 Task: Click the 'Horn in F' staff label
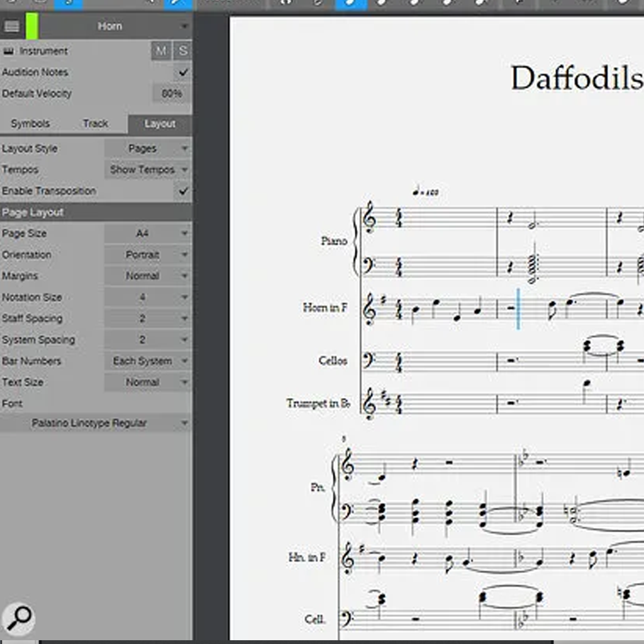(x=325, y=307)
